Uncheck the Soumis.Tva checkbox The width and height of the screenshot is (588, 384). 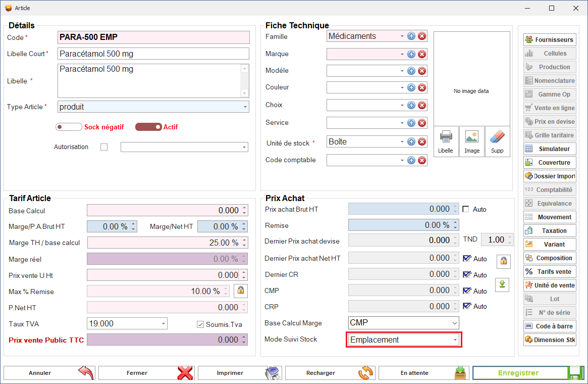200,324
